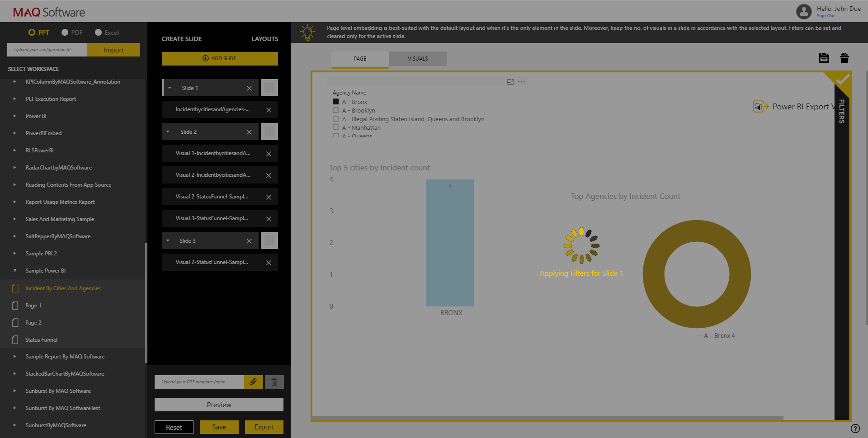
Task: Click the Power BI Export Visual icon
Action: [x=760, y=106]
